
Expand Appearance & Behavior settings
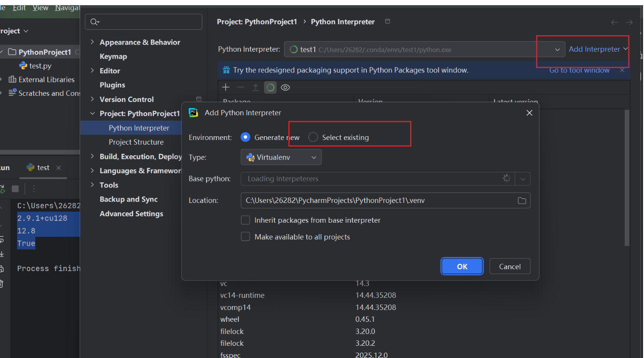click(92, 42)
